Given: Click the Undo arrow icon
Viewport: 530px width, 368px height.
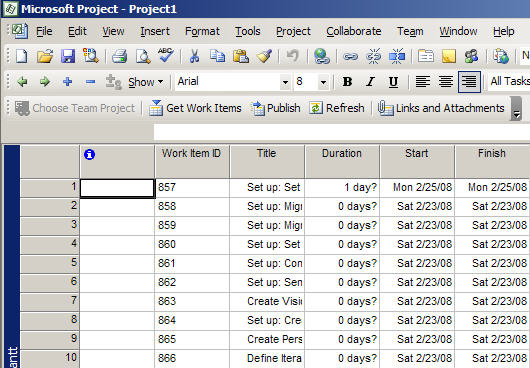Looking at the screenshot, I should coord(292,56).
